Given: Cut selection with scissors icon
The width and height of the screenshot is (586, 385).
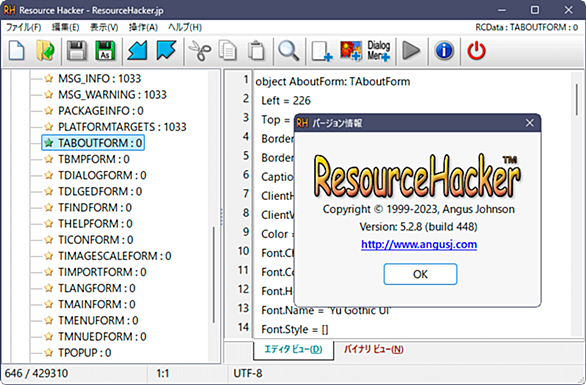Looking at the screenshot, I should [x=200, y=50].
